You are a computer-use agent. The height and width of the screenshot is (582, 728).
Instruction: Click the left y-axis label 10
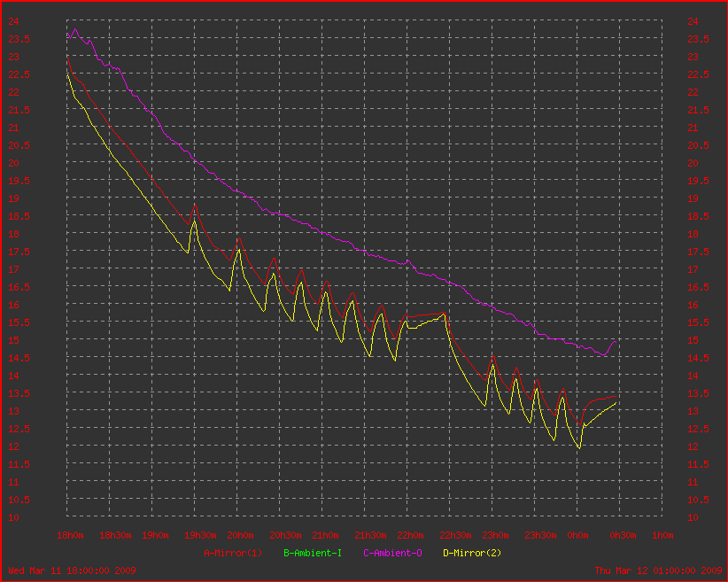click(13, 517)
